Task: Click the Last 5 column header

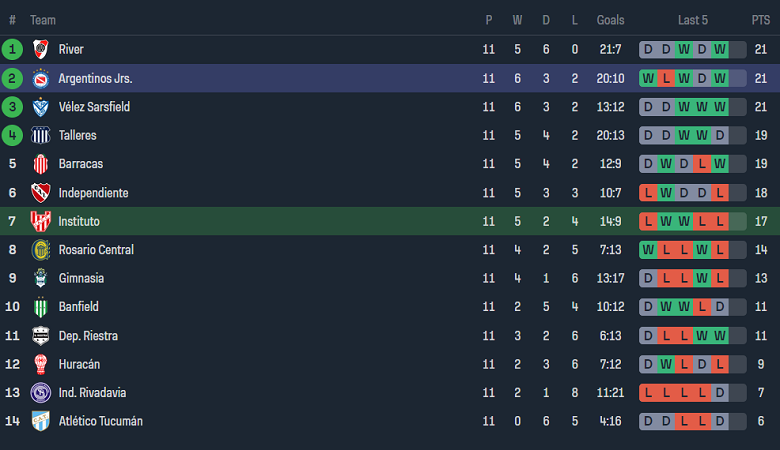Action: (x=692, y=20)
